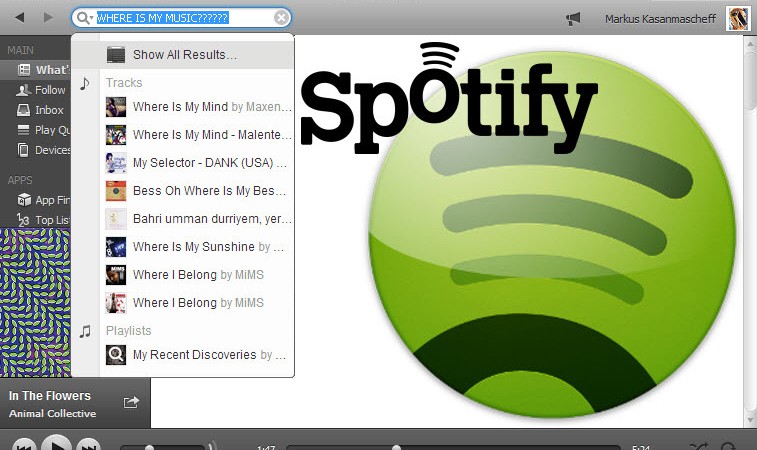Click the Follow person icon
This screenshot has width=757, height=450.
(x=23, y=90)
